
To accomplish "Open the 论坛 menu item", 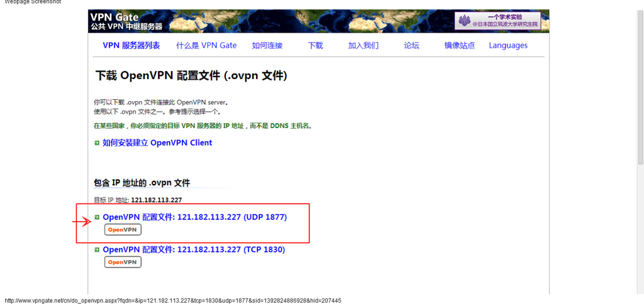I will click(411, 46).
